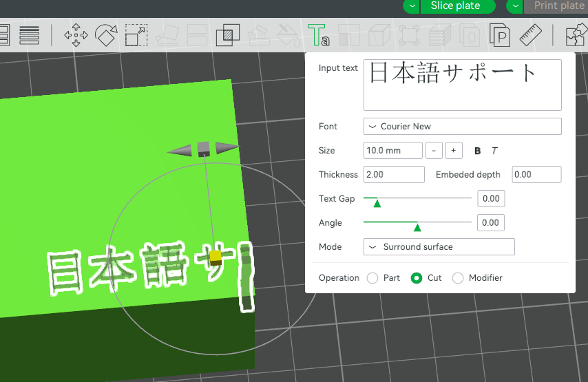
Task: Click the wavy layered cube icon
Action: (439, 35)
